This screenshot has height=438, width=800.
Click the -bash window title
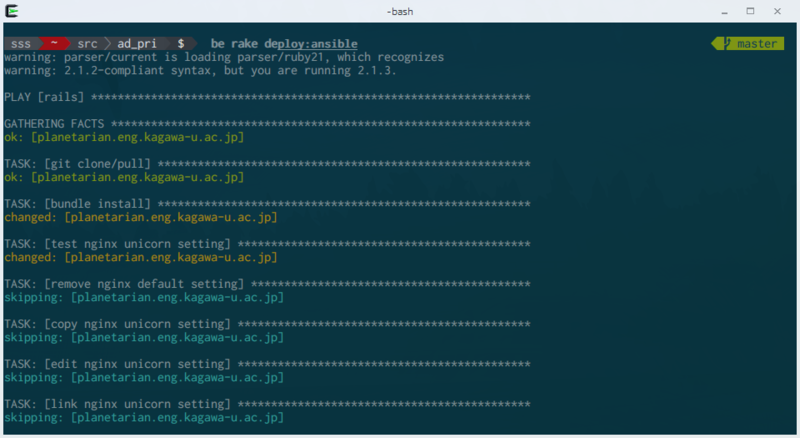tap(400, 11)
